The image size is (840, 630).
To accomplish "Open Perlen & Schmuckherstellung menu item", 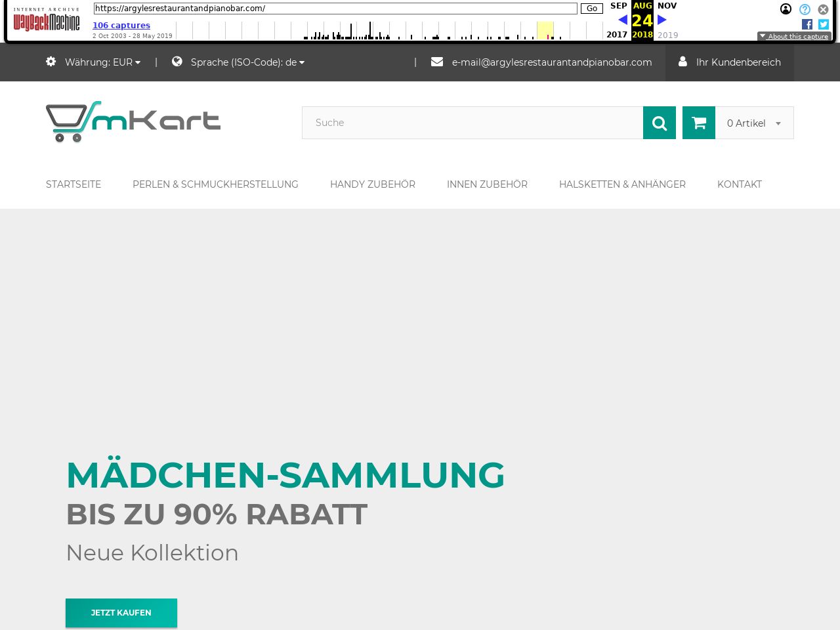I will click(x=215, y=184).
